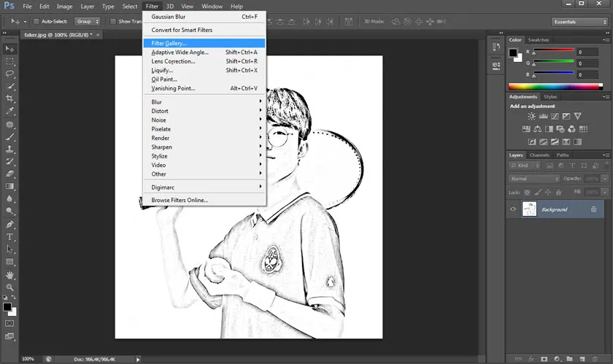This screenshot has height=364, width=613.
Task: Switch to the Channels tab
Action: coord(539,155)
